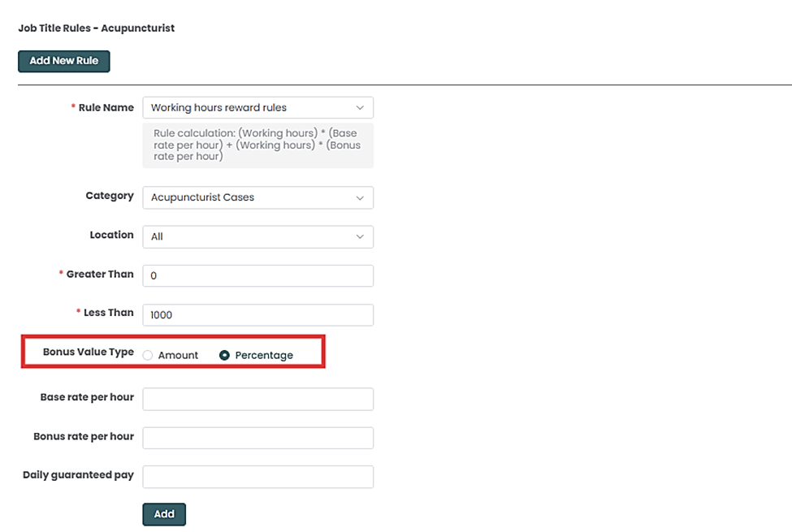792x532 pixels.
Task: Click the chevron arrow in Rule Name field
Action: pos(360,107)
